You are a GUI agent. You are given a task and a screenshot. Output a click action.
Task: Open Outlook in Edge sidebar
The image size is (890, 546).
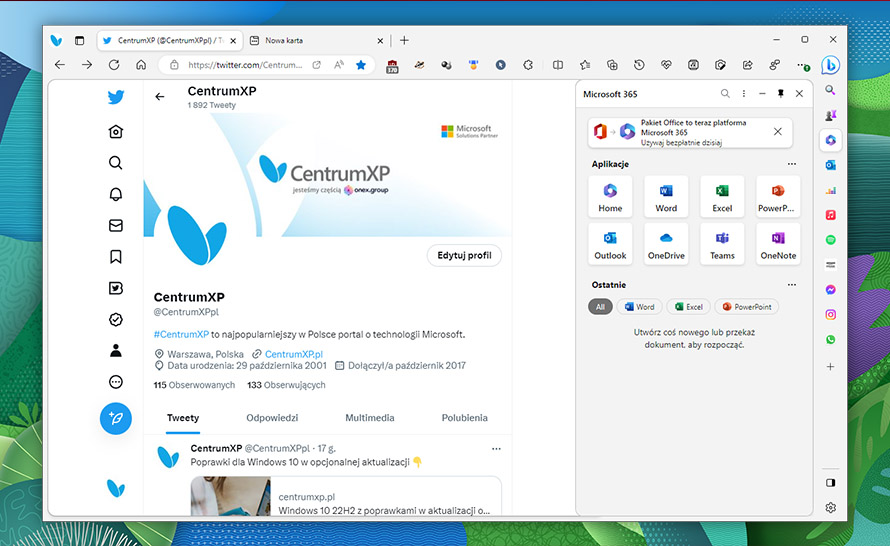pos(830,165)
